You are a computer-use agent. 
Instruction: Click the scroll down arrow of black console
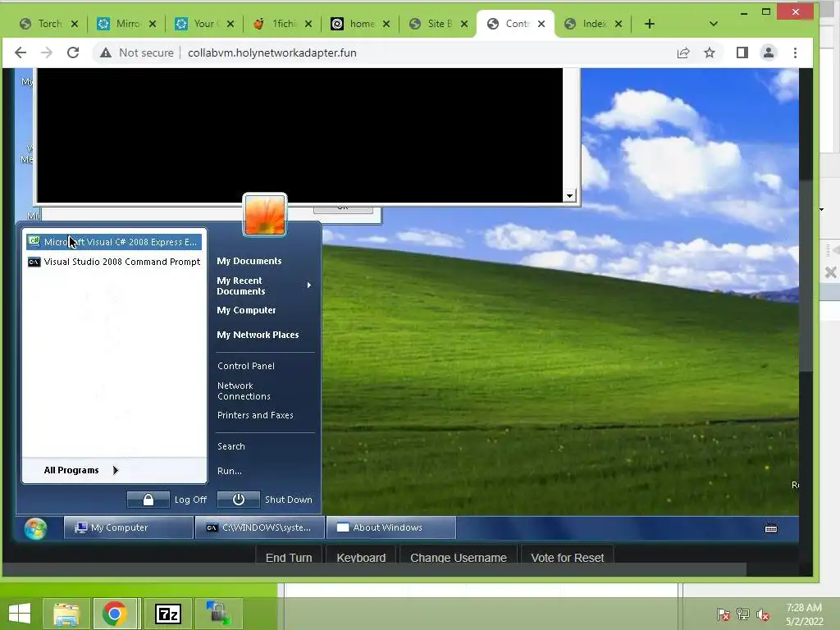[x=569, y=195]
